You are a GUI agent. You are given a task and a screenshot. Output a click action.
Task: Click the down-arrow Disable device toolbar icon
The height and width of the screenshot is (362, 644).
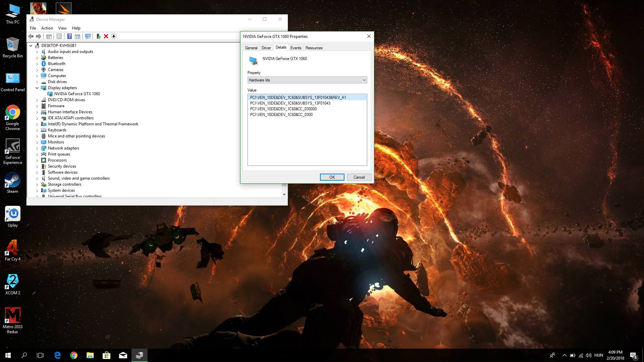114,36
